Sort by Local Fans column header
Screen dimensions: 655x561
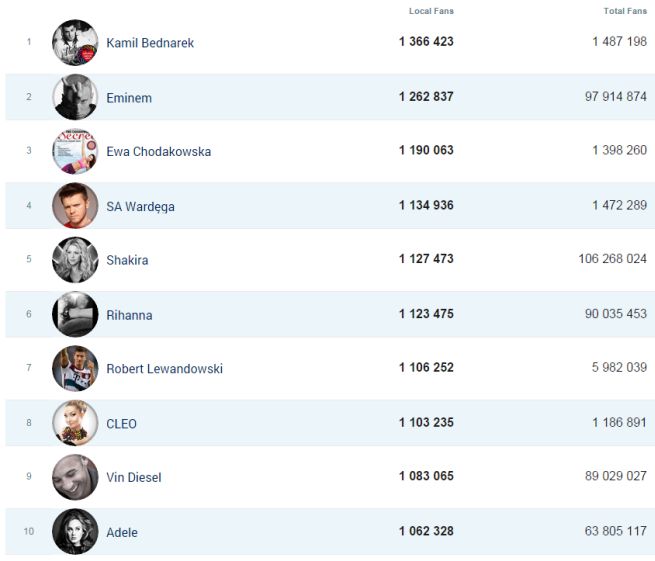tap(431, 11)
